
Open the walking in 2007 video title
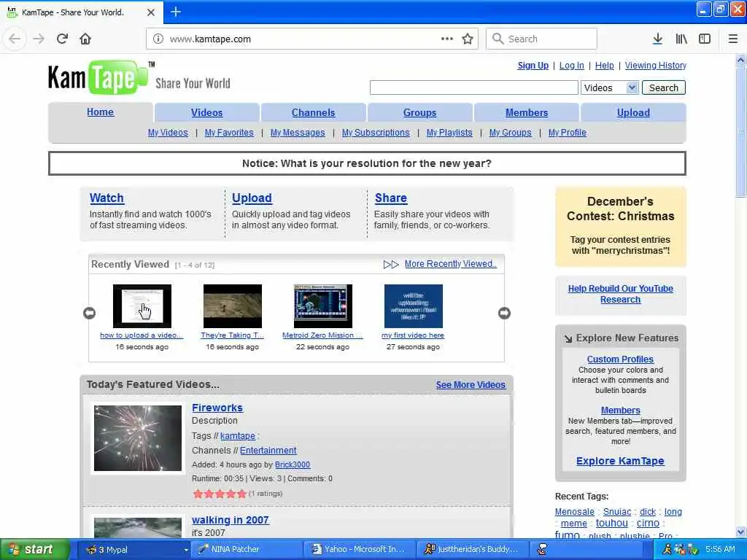[x=231, y=520]
